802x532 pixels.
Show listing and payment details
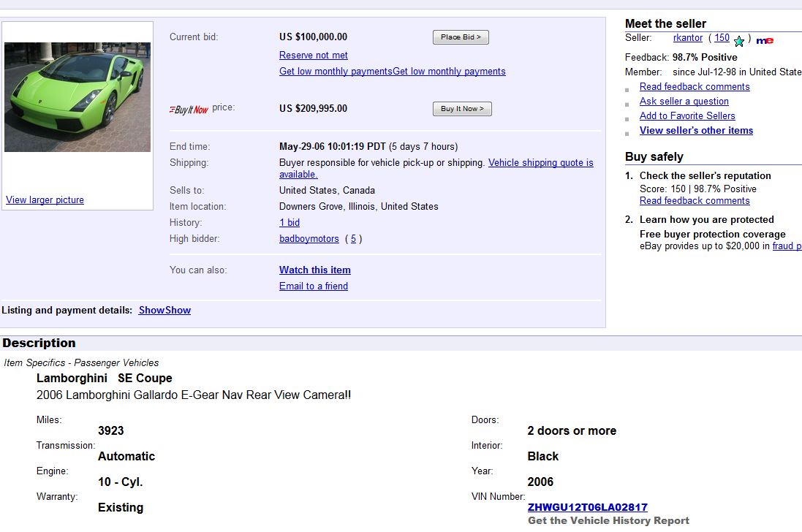click(164, 310)
